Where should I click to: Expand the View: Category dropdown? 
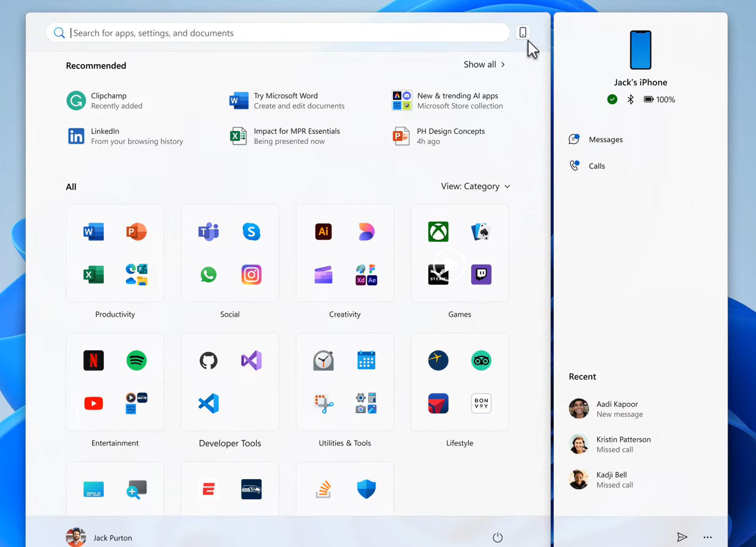475,186
